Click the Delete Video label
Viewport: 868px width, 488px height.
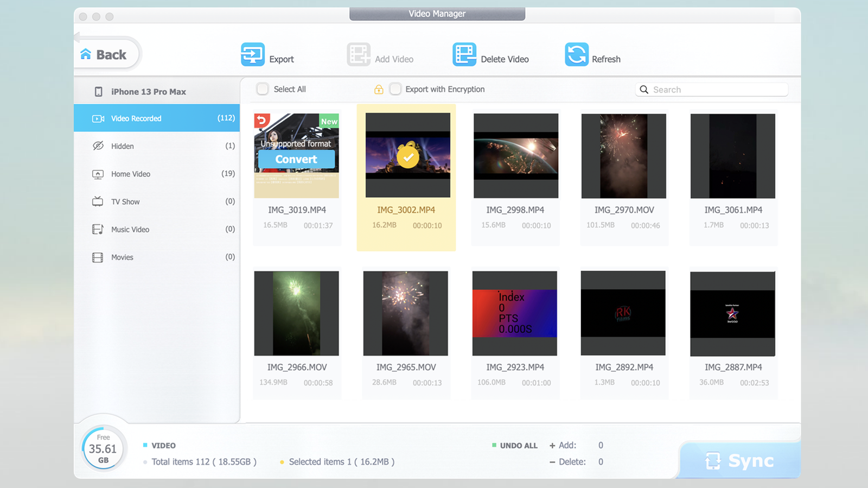[x=505, y=59]
